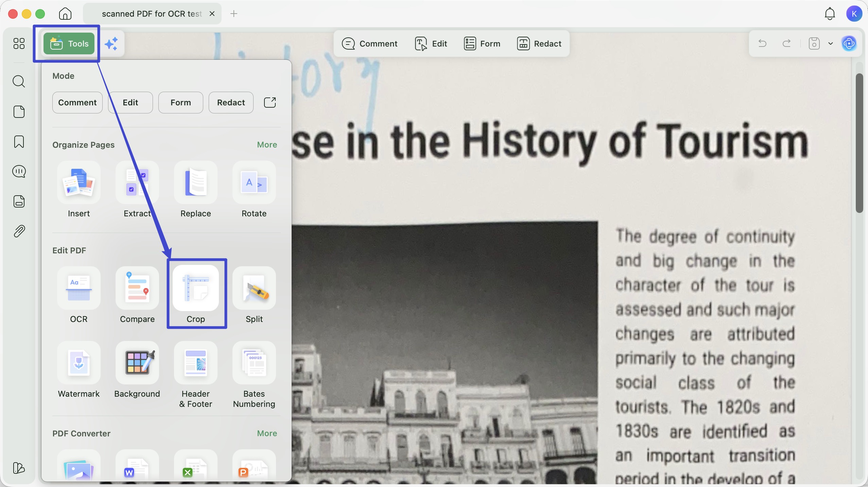Open the Background tool
Screen dimensions: 868x487
(137, 370)
